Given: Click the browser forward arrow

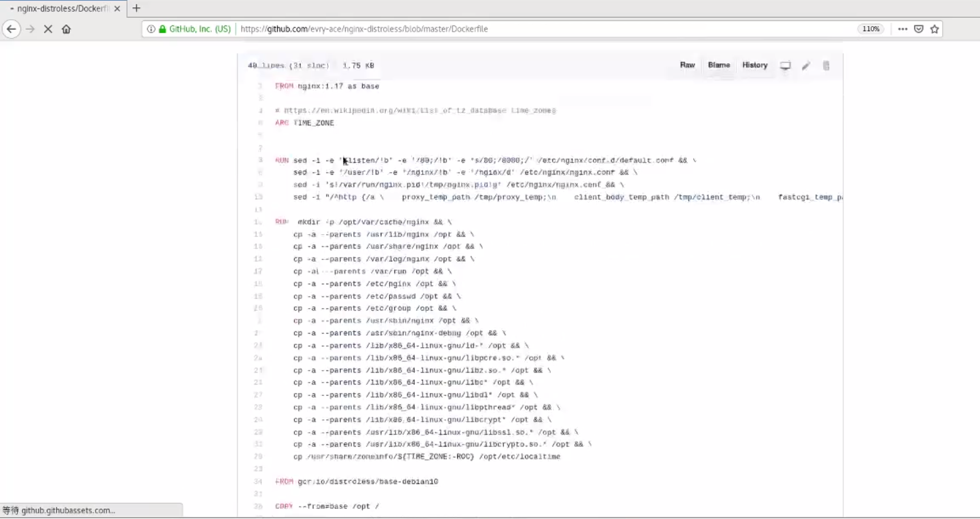Looking at the screenshot, I should click(x=30, y=29).
